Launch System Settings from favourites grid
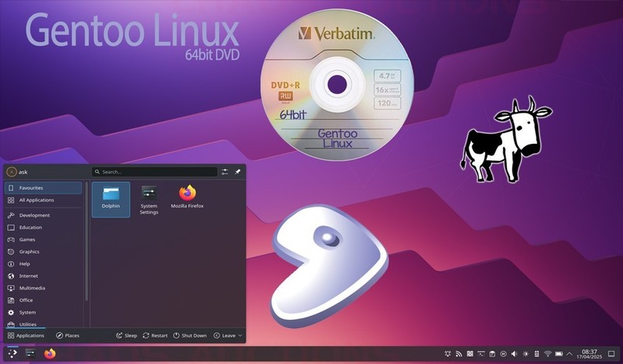Viewport: 623px width, 364px height. (x=149, y=200)
